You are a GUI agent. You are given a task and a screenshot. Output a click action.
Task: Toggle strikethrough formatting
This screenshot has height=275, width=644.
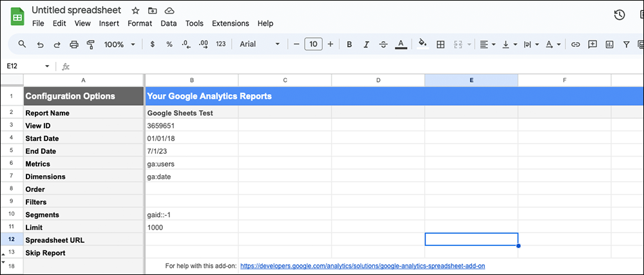(383, 44)
